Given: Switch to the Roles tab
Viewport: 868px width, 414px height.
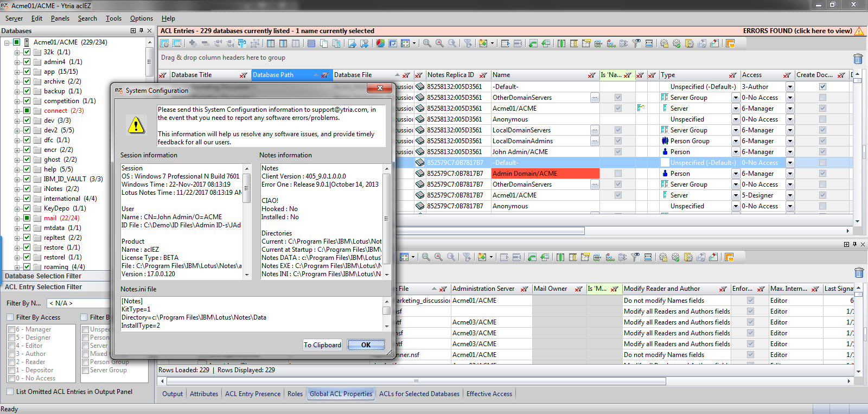Looking at the screenshot, I should tap(295, 394).
